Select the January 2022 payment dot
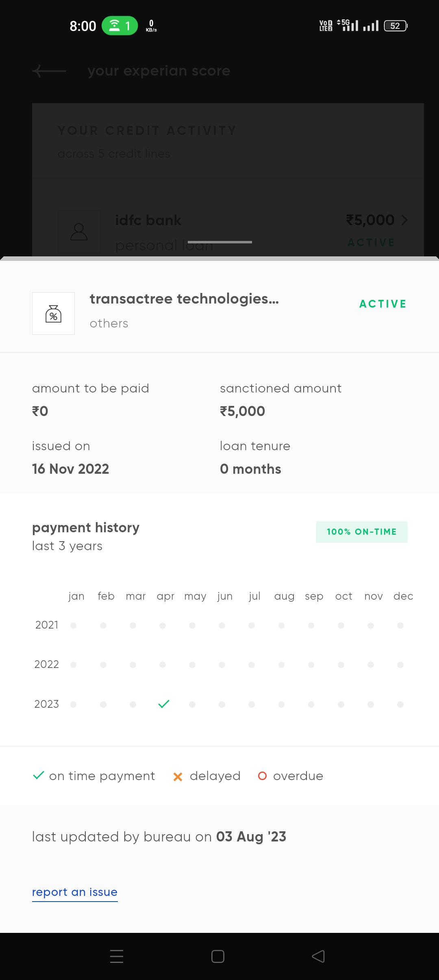 pos(73,665)
